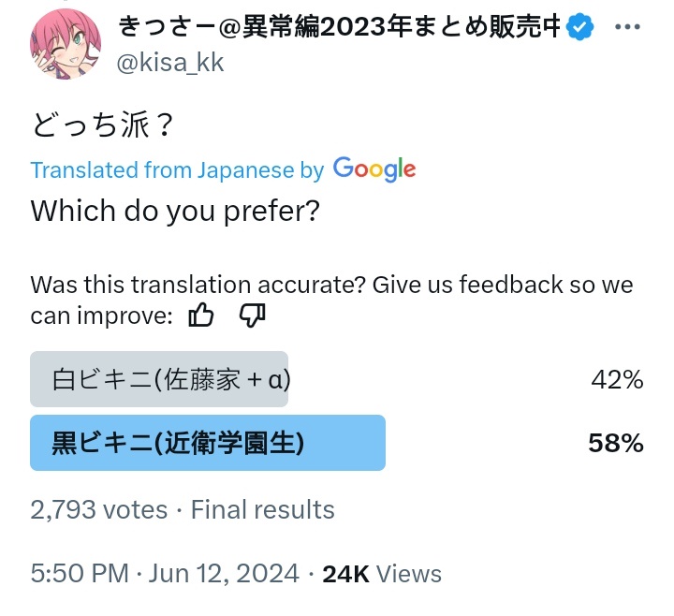Click the translated text Which do you prefer?
This screenshot has width=674, height=616.
[175, 211]
